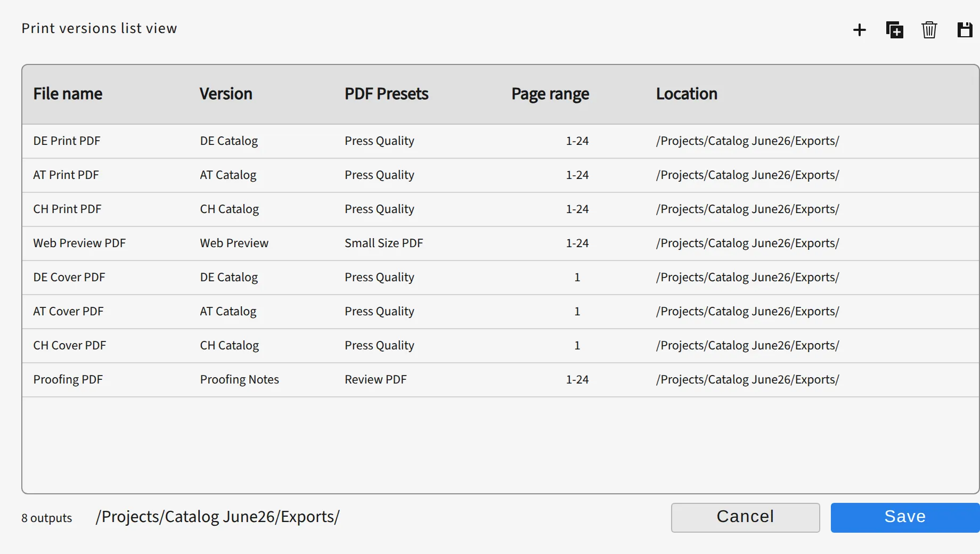
Task: Sort by the Version column header
Action: [x=226, y=94]
